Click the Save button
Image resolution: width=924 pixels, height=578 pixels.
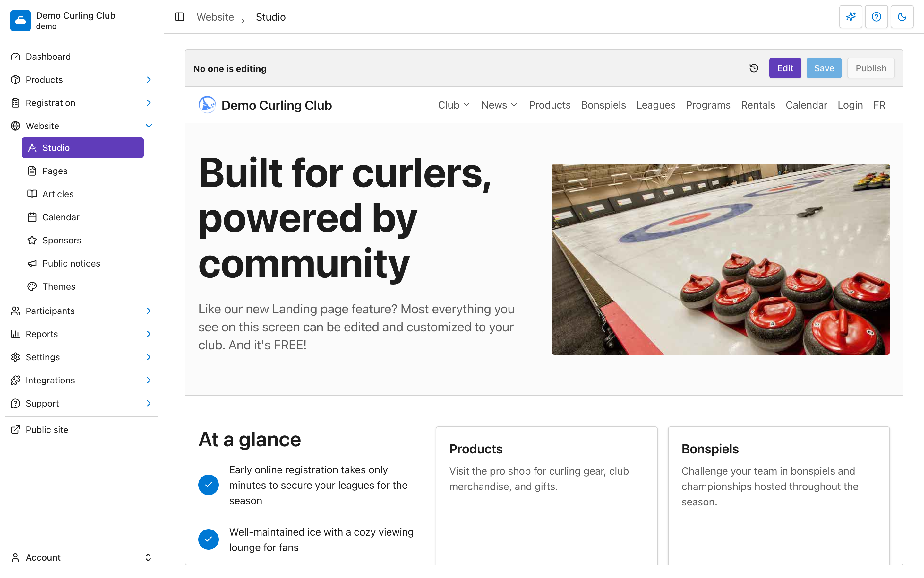point(824,68)
